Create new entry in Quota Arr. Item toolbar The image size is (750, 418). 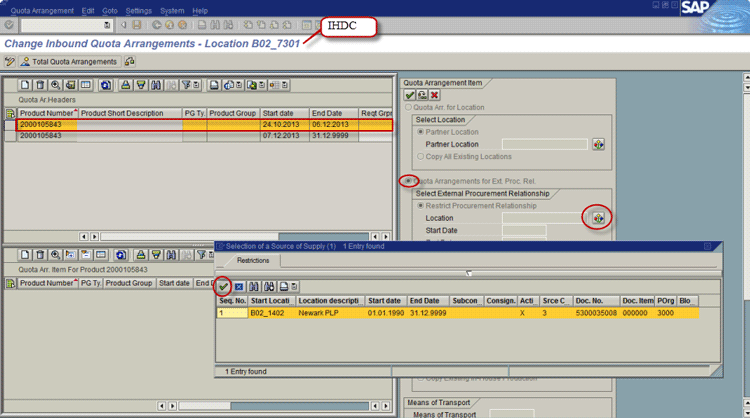25,255
